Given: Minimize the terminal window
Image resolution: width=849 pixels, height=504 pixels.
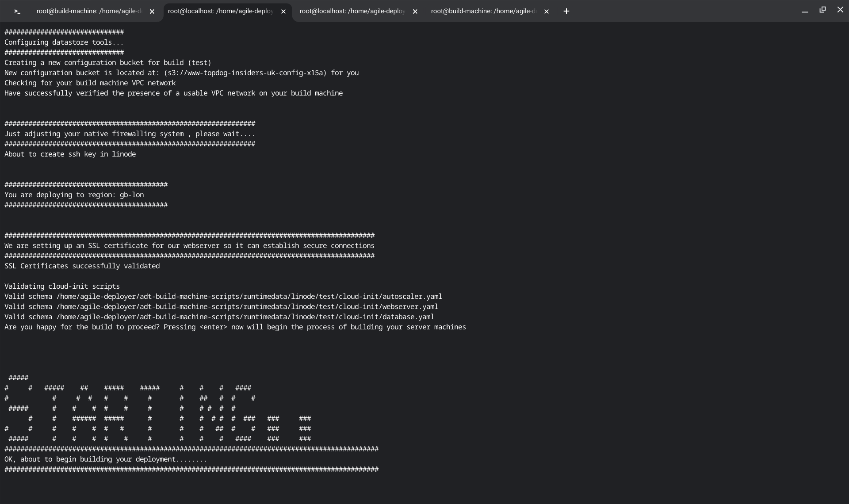Looking at the screenshot, I should tap(805, 11).
